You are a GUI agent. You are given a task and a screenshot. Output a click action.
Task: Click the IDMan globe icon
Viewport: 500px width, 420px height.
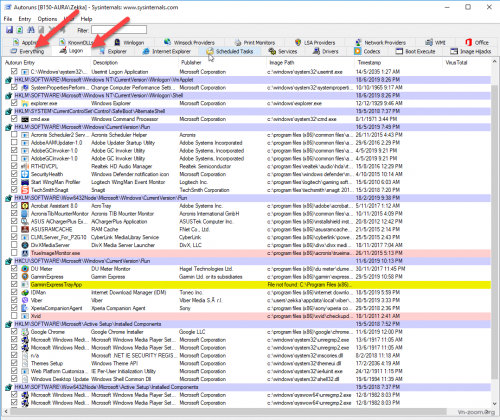[x=25, y=292]
